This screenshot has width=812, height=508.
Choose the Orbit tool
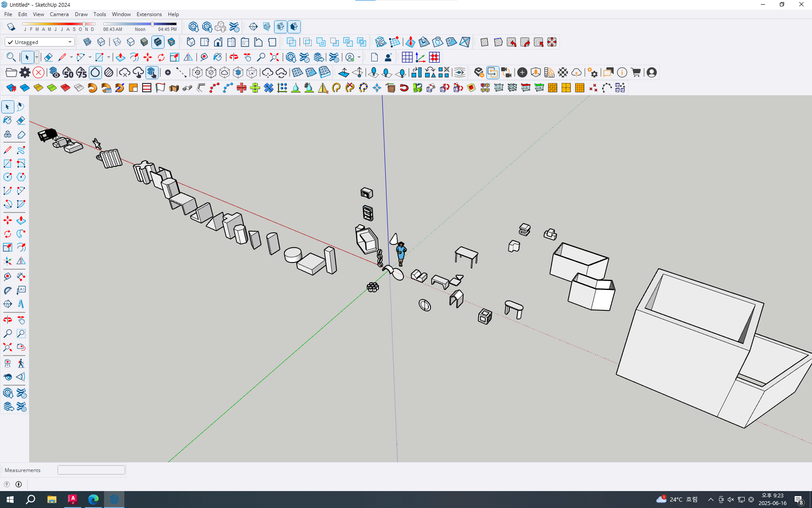[234, 57]
